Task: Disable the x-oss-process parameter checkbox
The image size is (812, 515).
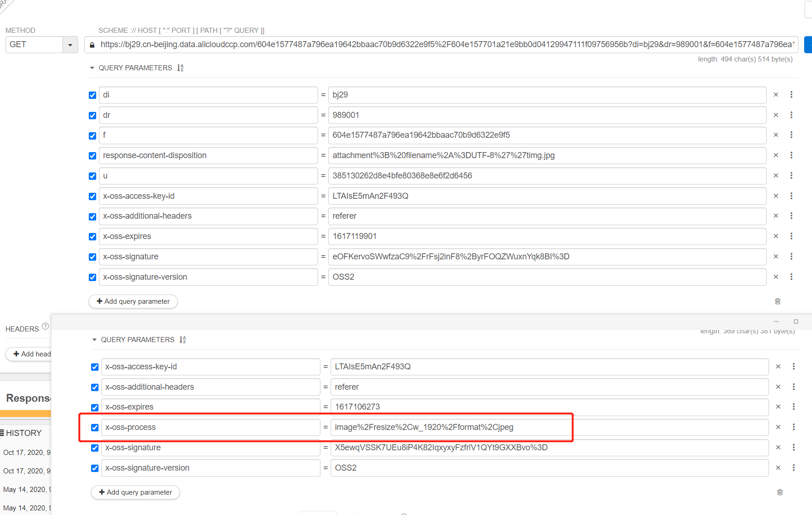Action: [x=95, y=427]
